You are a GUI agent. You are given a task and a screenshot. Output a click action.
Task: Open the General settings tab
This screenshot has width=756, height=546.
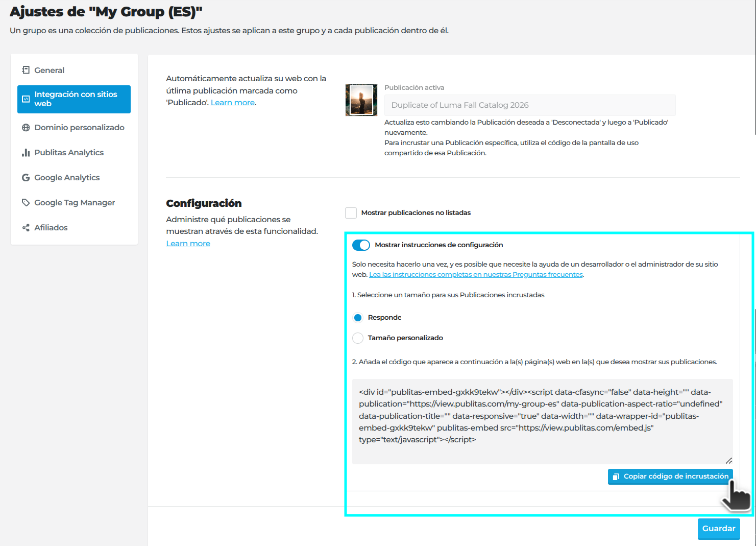74,70
